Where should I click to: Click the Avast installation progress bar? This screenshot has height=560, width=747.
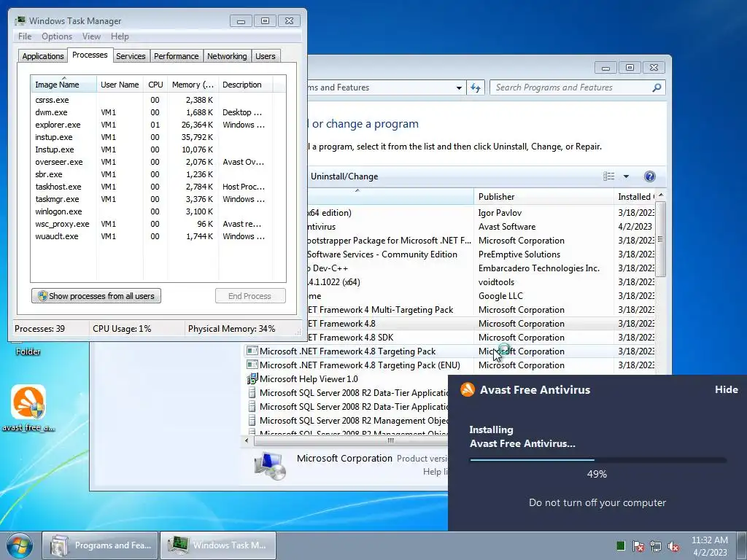tap(597, 460)
